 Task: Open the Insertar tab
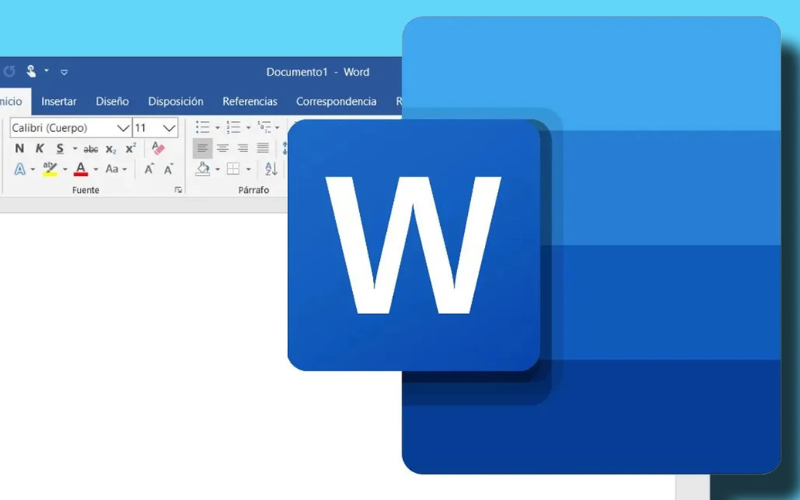tap(59, 101)
